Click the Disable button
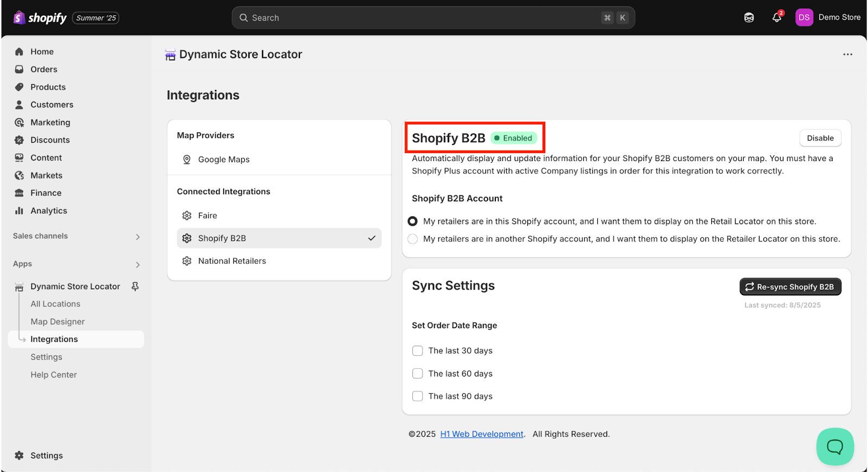Screen dimensions: 868x472 pyautogui.click(x=820, y=138)
